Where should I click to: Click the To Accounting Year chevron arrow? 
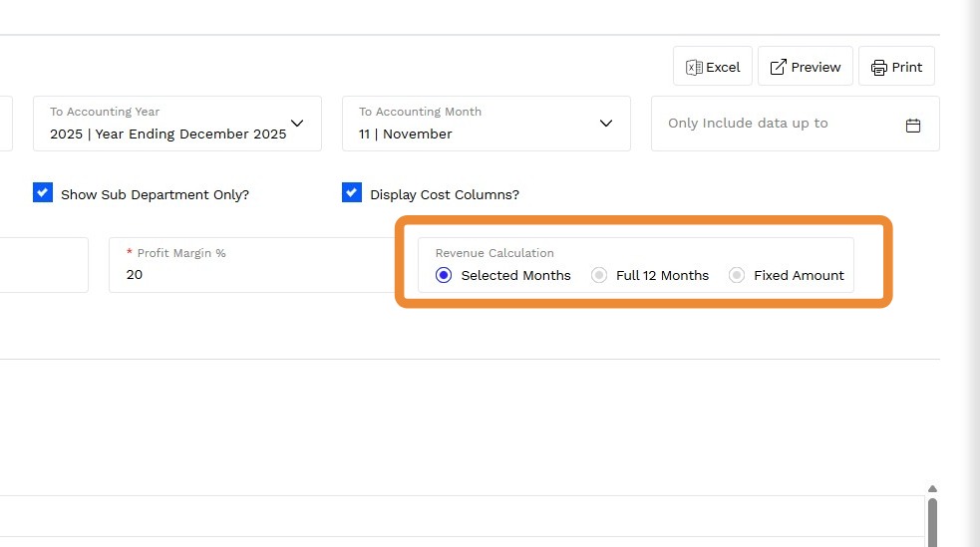click(296, 124)
